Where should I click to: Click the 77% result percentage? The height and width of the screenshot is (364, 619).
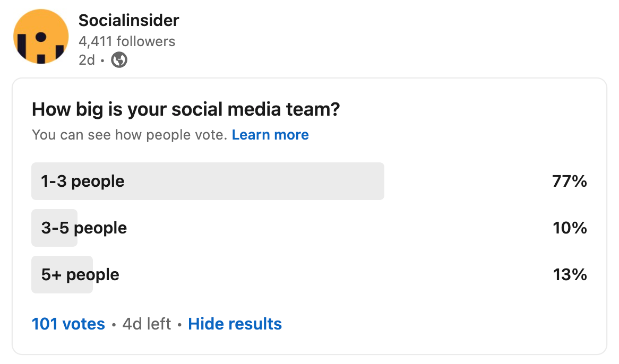(569, 181)
